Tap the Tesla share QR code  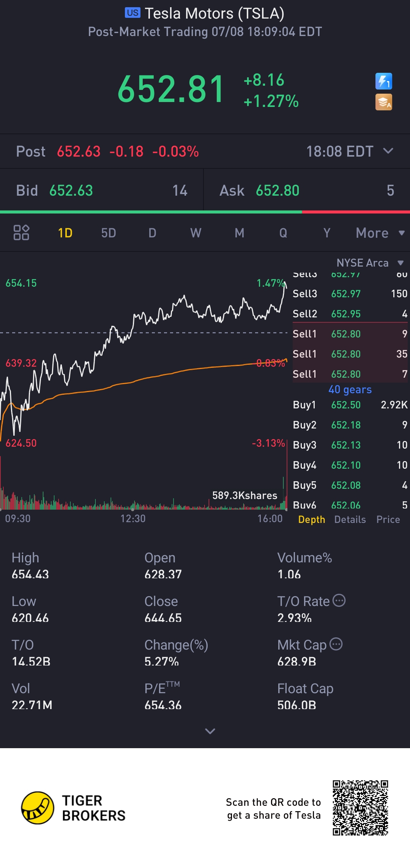click(360, 808)
